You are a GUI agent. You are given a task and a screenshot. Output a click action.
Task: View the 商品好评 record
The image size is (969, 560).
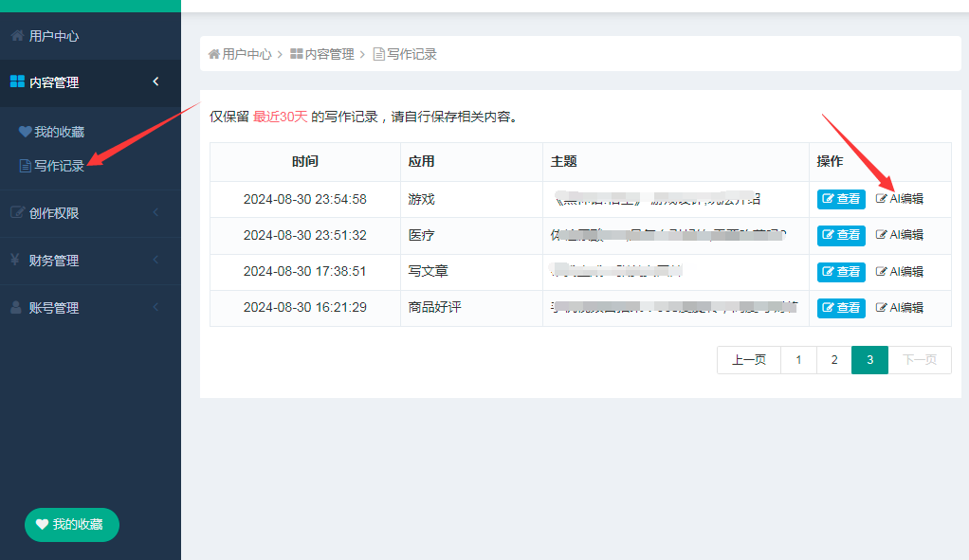point(841,308)
